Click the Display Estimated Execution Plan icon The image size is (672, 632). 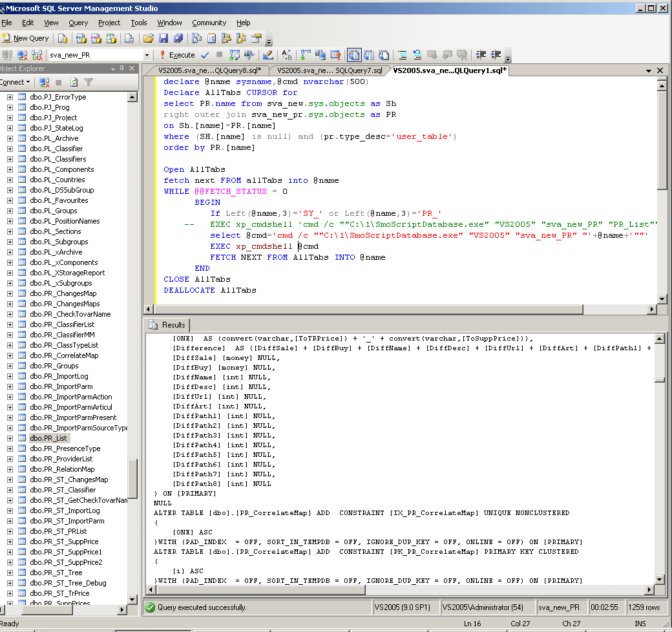(x=235, y=55)
